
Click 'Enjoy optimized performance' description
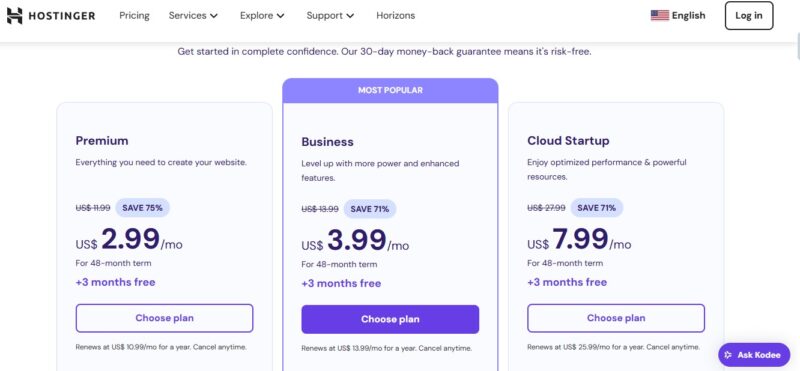pos(607,169)
